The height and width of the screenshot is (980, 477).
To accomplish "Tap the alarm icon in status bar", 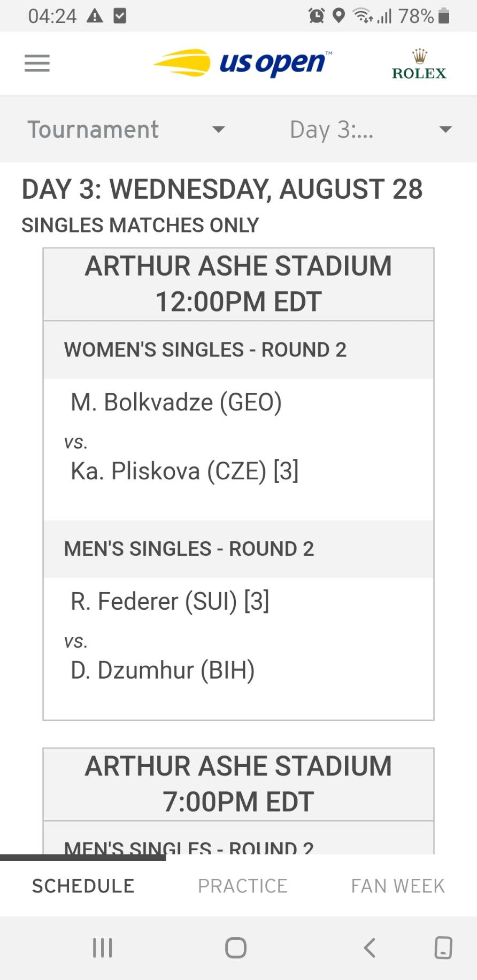I will click(317, 16).
